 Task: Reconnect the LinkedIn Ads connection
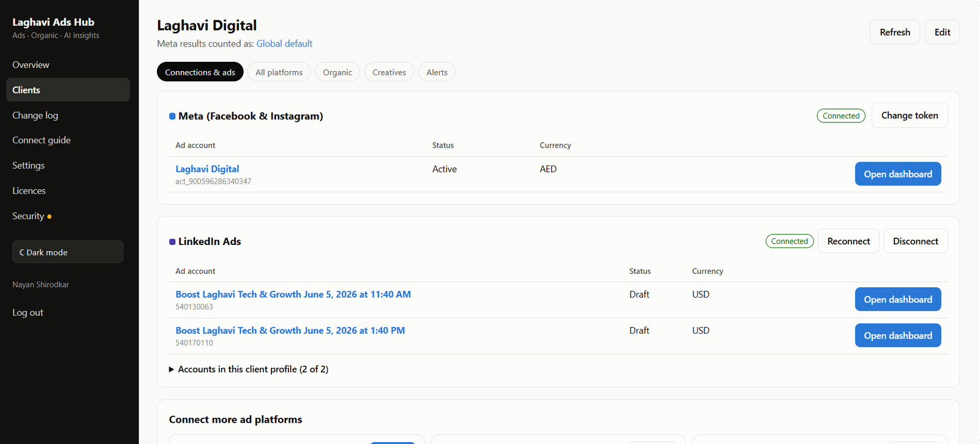click(848, 241)
